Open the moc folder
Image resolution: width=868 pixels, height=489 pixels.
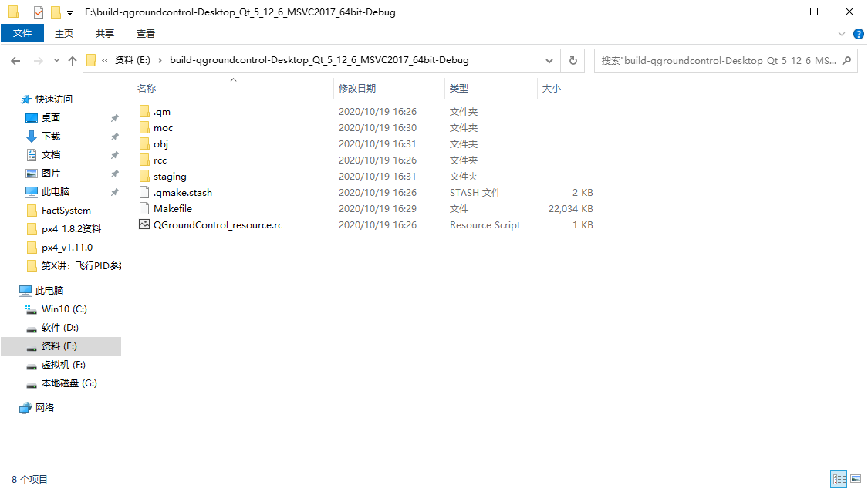tap(162, 127)
